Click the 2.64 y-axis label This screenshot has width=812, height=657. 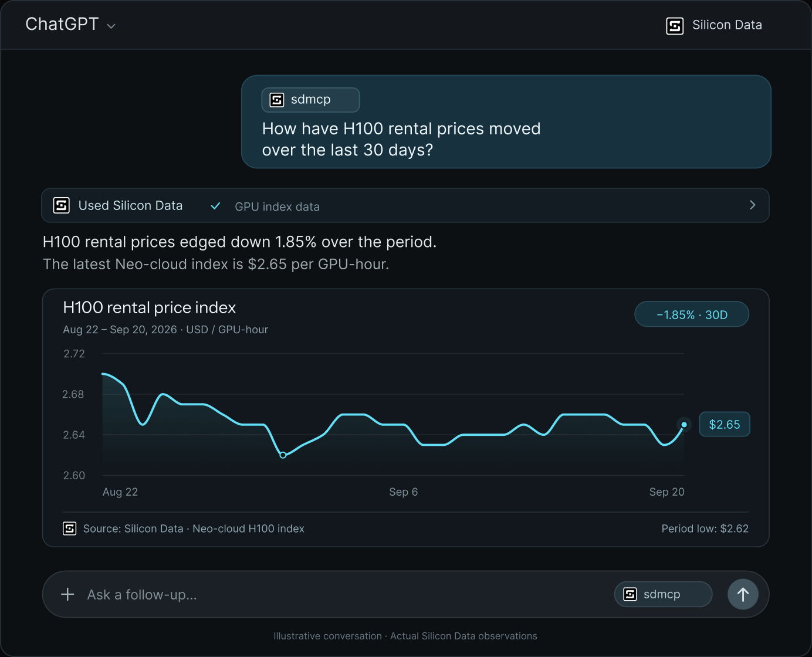pyautogui.click(x=74, y=435)
